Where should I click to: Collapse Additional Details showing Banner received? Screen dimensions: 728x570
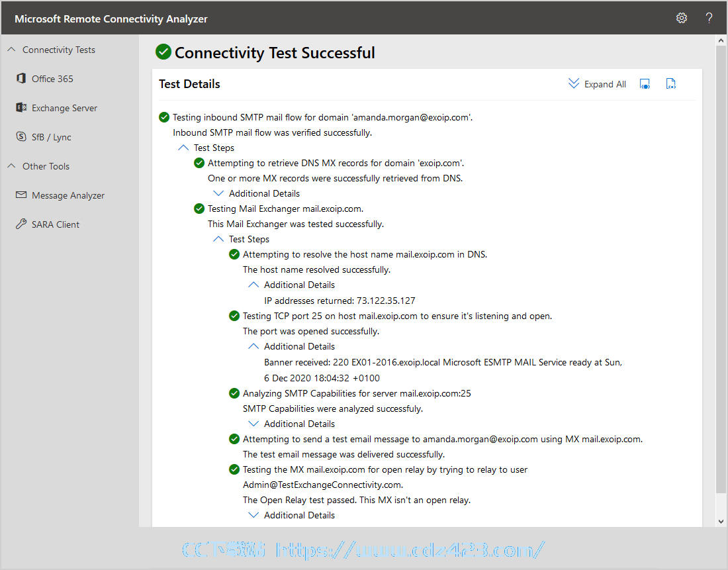253,346
